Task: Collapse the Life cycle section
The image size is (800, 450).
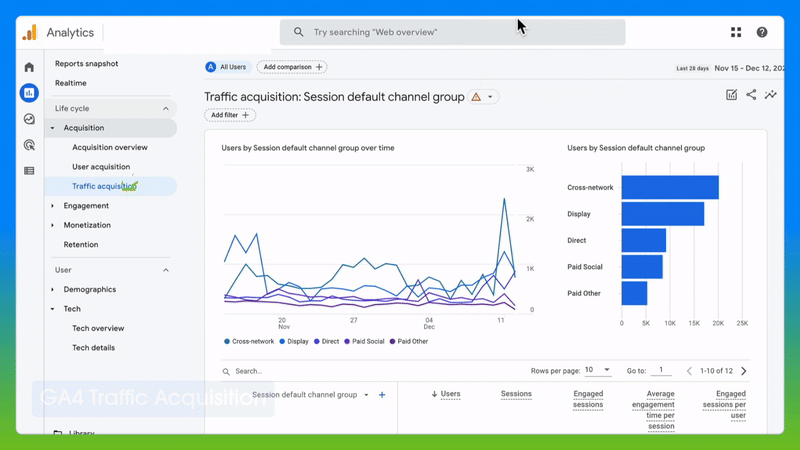Action: click(166, 108)
